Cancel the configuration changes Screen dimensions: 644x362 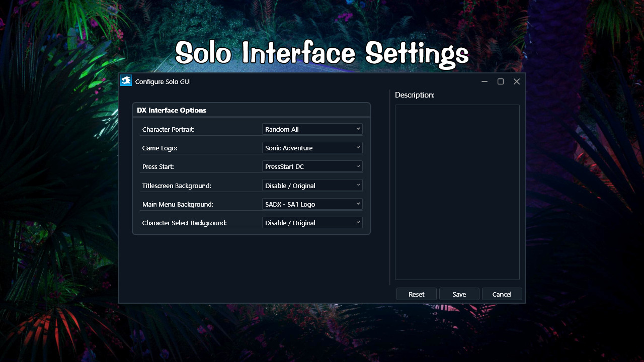[502, 294]
